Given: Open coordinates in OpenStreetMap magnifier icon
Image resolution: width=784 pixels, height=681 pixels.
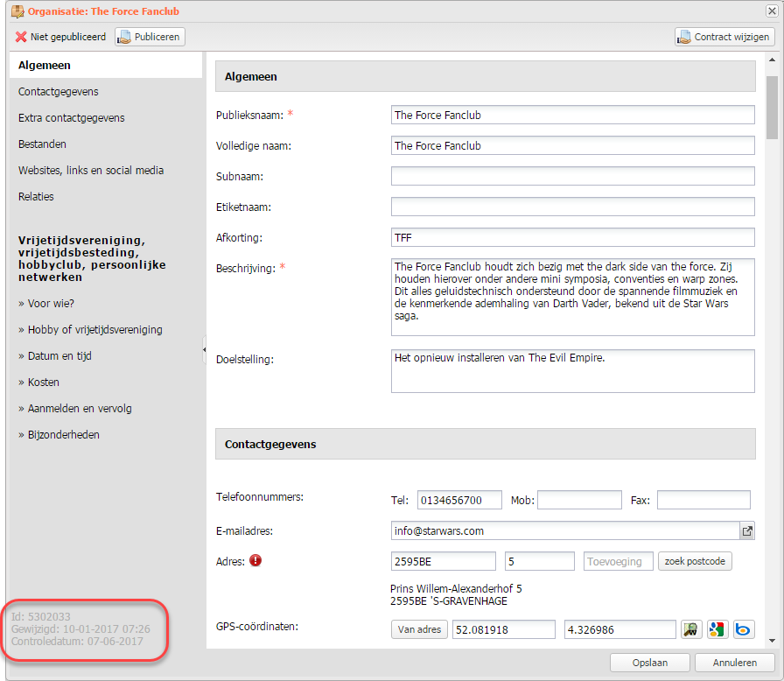Looking at the screenshot, I should (x=690, y=629).
